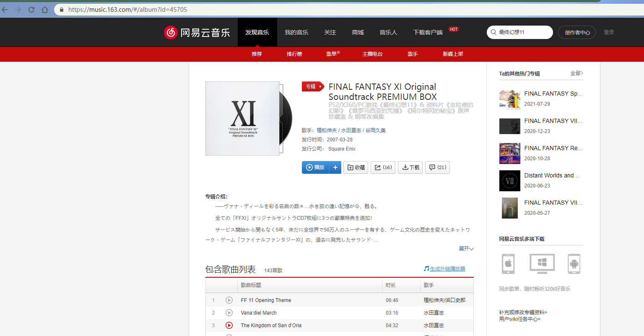Open the share button showing (16)
Image resolution: width=644 pixels, height=336 pixels.
click(x=383, y=167)
